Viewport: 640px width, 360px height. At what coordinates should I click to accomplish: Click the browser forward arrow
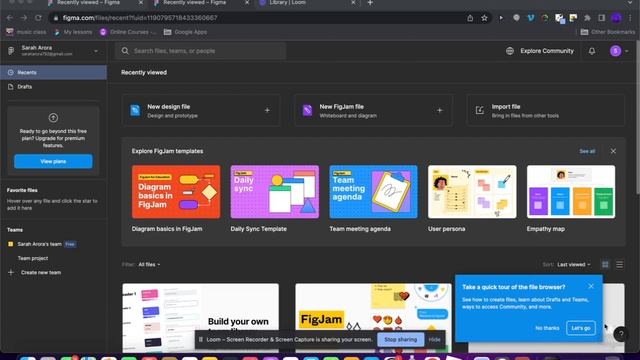tap(24, 18)
